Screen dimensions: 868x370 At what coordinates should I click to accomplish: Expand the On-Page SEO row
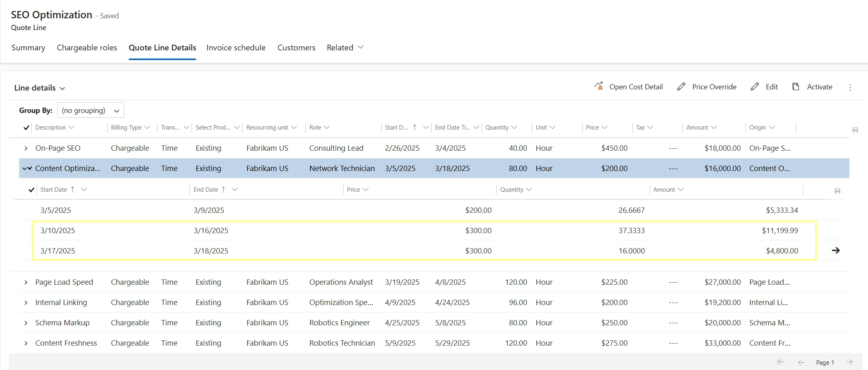26,148
